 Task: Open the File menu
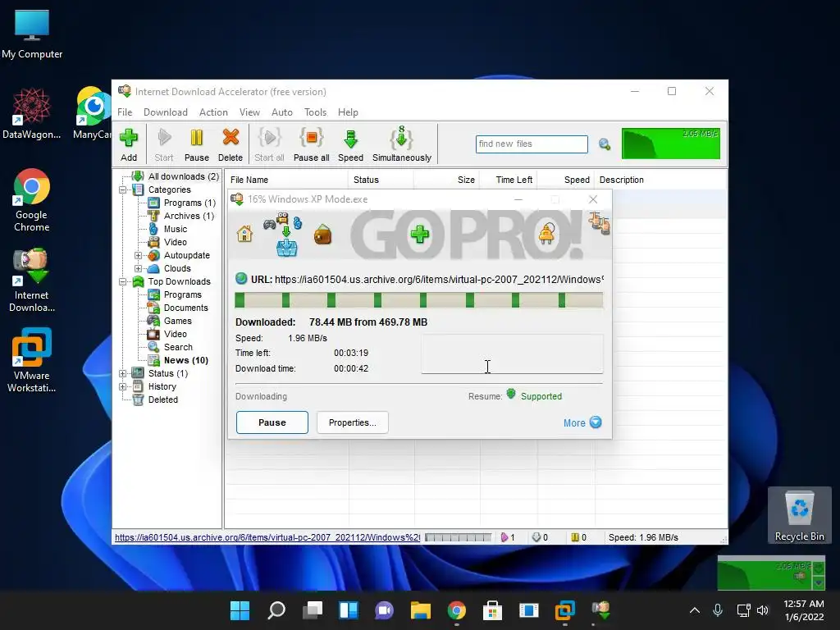click(125, 112)
